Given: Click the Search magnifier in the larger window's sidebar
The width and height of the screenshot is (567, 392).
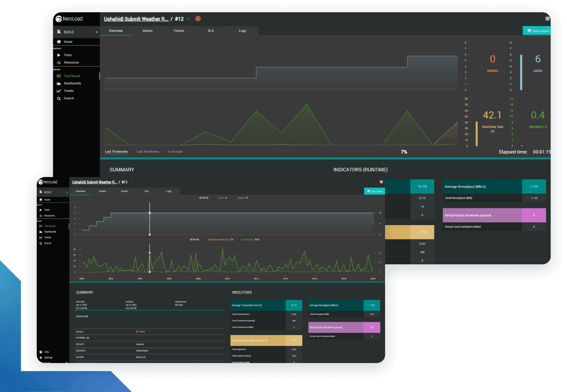Looking at the screenshot, I should pos(59,98).
